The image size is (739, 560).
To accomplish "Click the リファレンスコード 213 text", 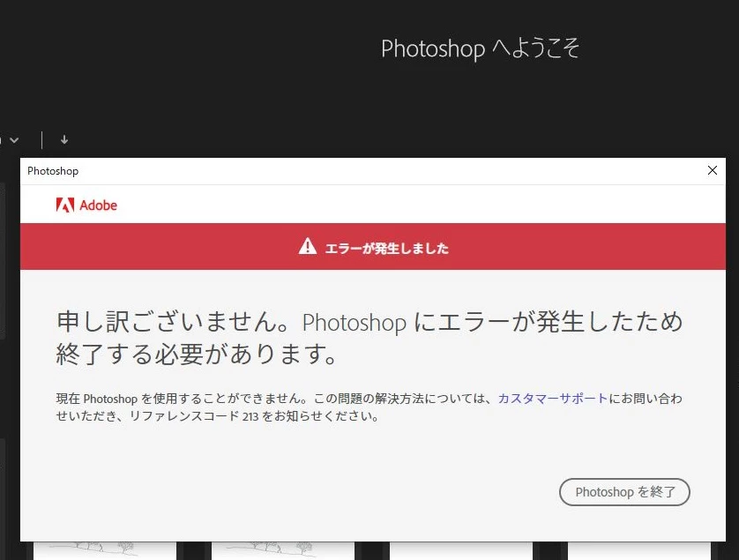I will click(x=194, y=416).
